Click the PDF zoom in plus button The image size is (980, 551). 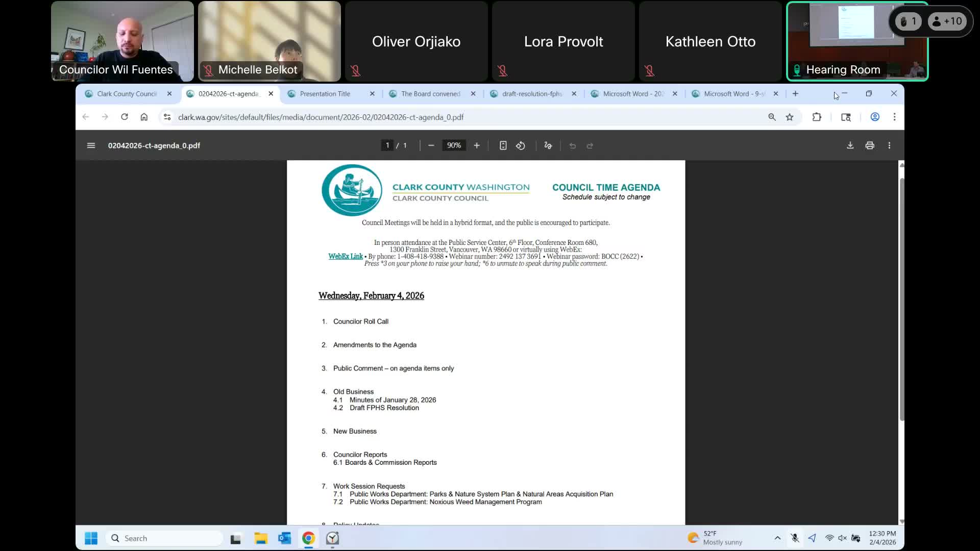point(477,145)
